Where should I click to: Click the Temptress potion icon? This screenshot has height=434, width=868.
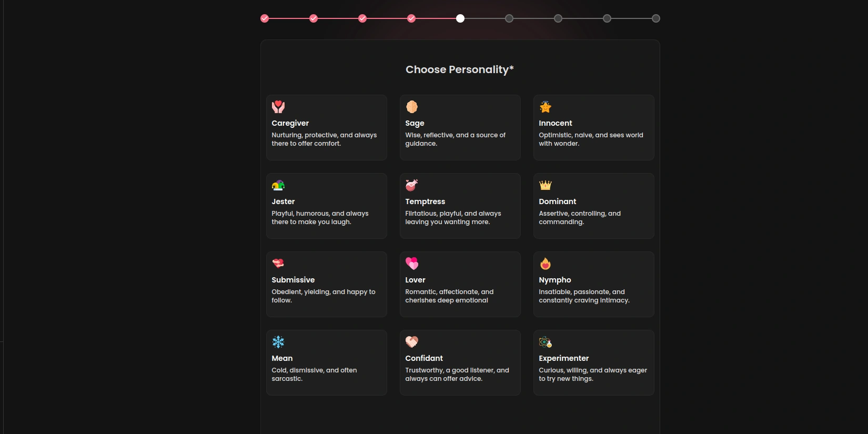tap(412, 185)
